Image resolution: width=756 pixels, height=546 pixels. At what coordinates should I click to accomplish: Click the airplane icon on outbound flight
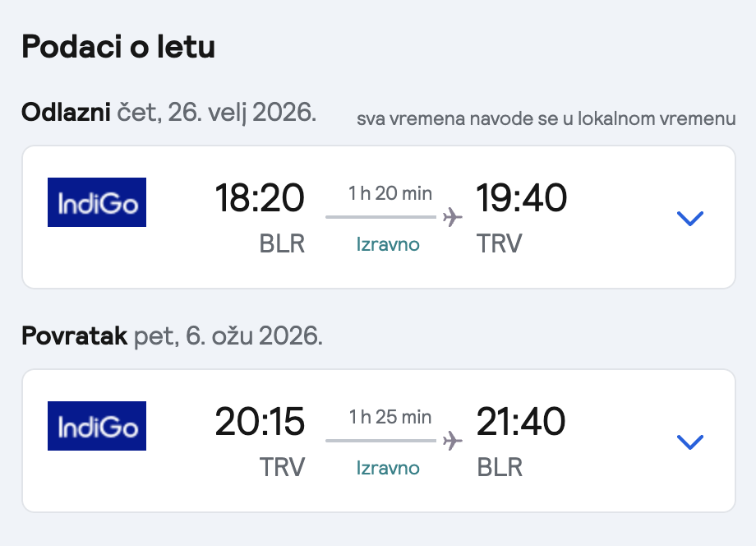pos(452,217)
